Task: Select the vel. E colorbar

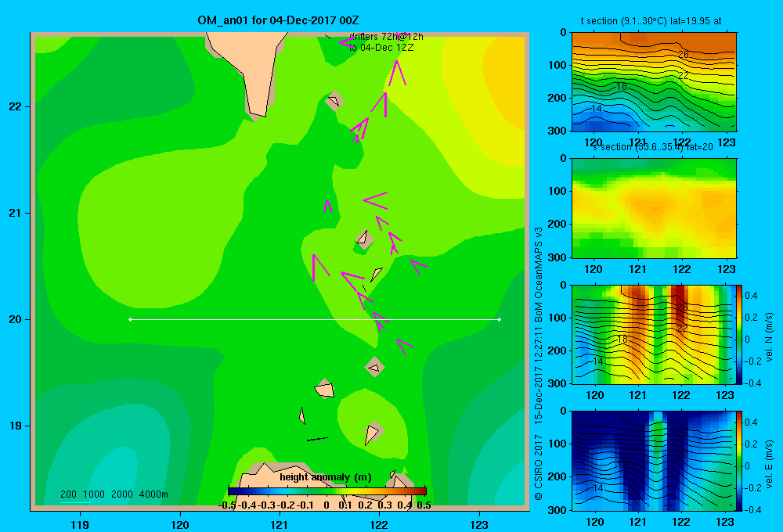Action: tap(739, 461)
